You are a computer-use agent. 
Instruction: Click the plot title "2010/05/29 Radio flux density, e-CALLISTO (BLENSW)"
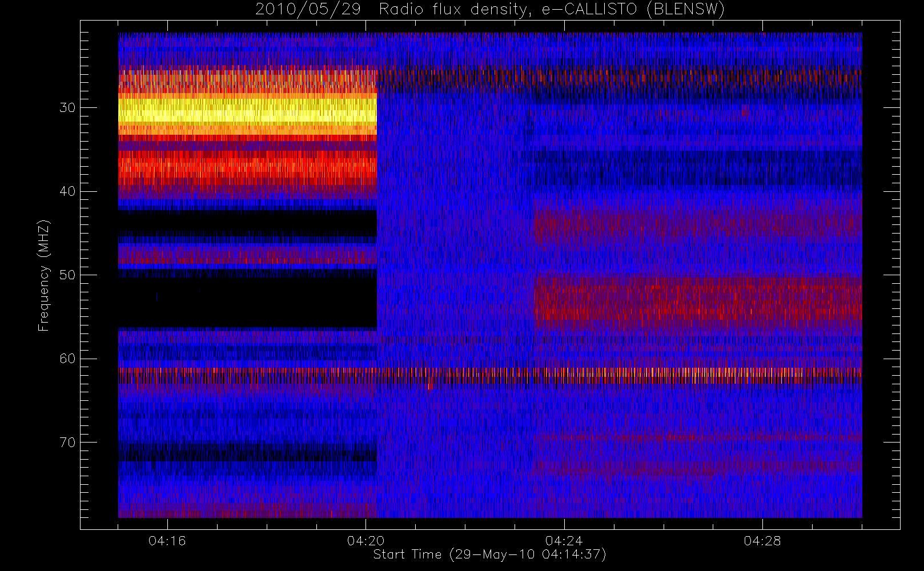tap(490, 9)
